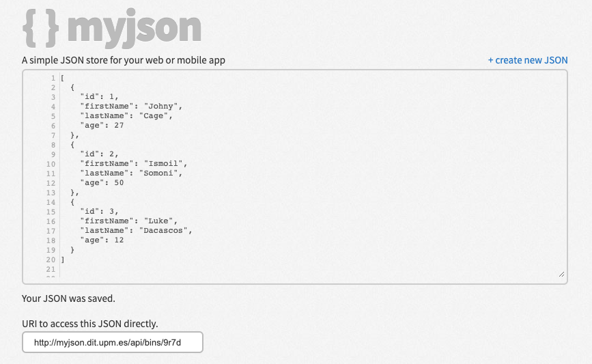Image resolution: width=592 pixels, height=364 pixels.
Task: Click the id 3 line in editor
Action: pyautogui.click(x=99, y=212)
